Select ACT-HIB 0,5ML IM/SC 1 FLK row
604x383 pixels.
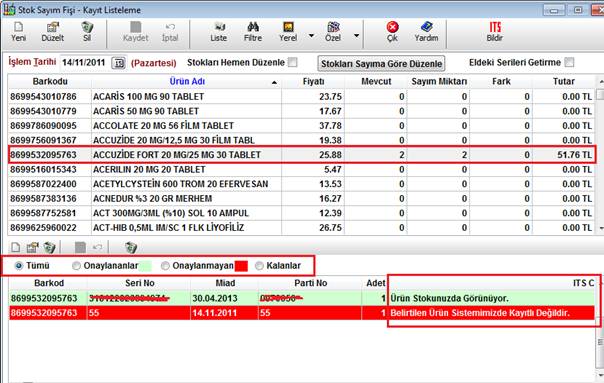pyautogui.click(x=302, y=228)
